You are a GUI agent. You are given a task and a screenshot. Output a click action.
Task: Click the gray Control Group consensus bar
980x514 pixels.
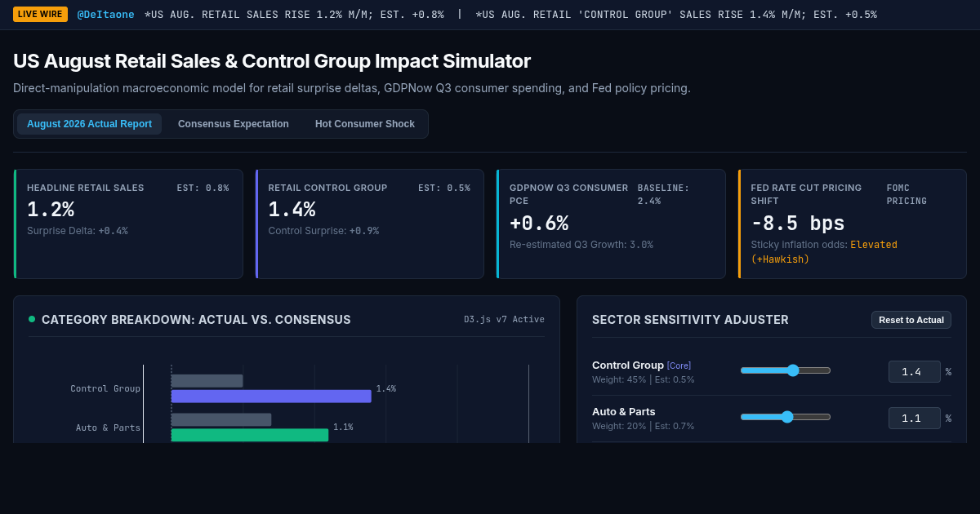tap(207, 381)
